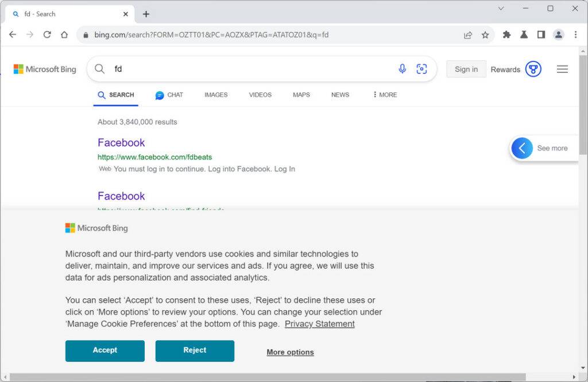Click Sign in on Bing

pos(466,68)
